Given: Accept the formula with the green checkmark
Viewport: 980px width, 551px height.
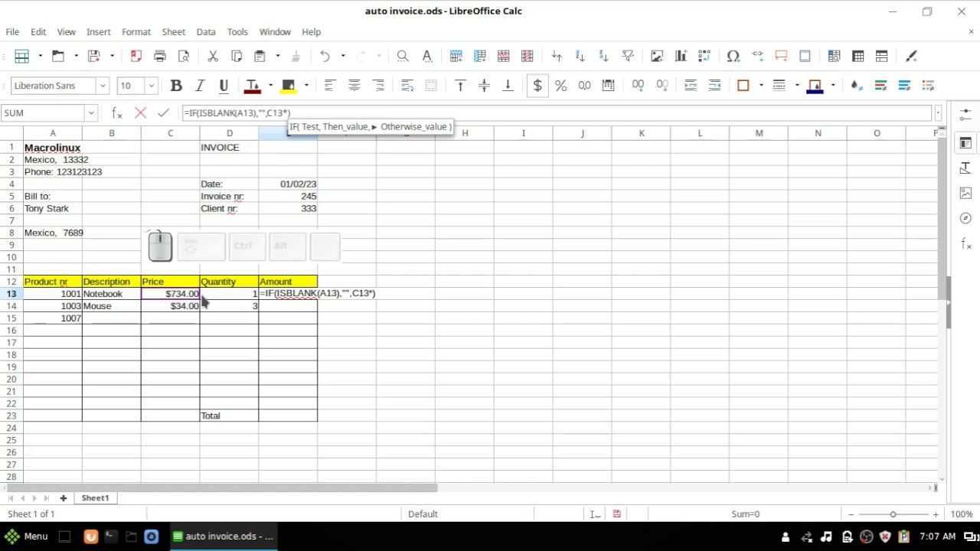Looking at the screenshot, I should tap(163, 112).
